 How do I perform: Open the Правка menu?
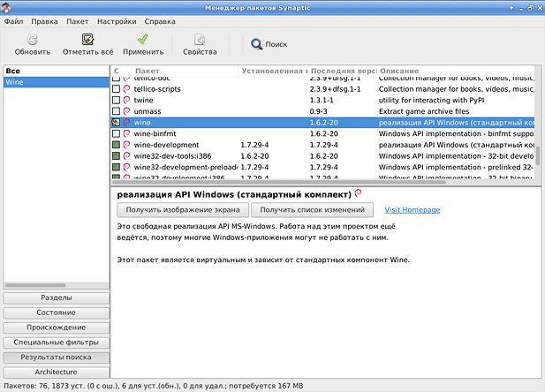pos(44,21)
